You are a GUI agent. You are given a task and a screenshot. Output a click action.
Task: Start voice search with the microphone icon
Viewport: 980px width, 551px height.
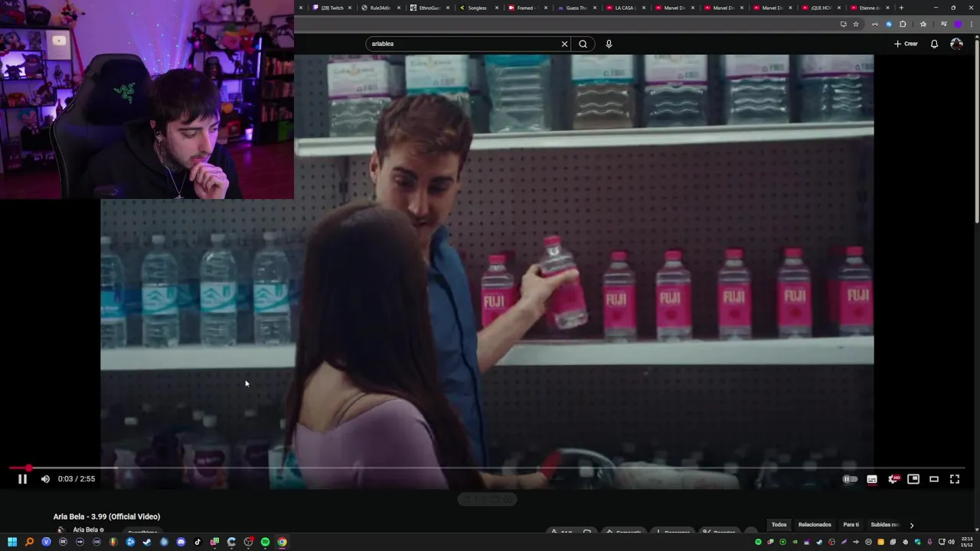(609, 44)
